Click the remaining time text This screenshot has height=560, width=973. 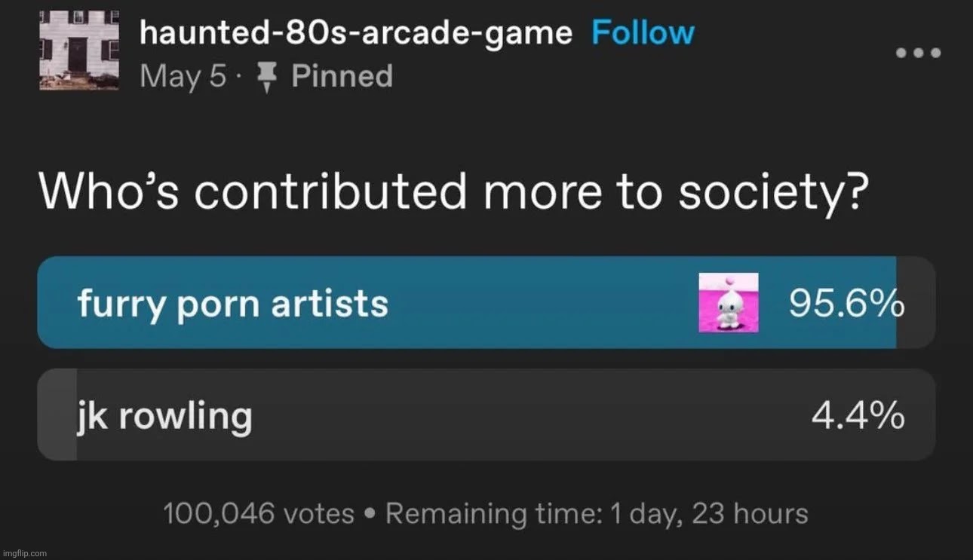point(597,514)
